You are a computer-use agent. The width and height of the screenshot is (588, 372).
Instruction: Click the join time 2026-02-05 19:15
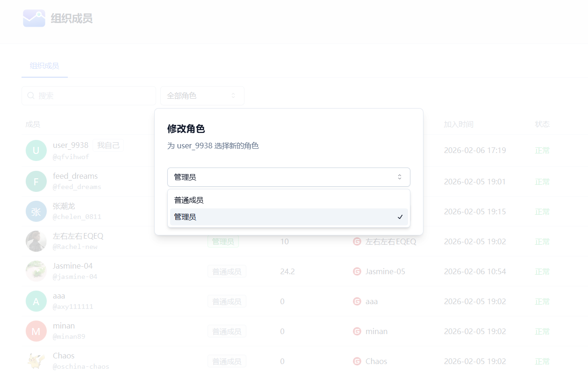point(475,212)
